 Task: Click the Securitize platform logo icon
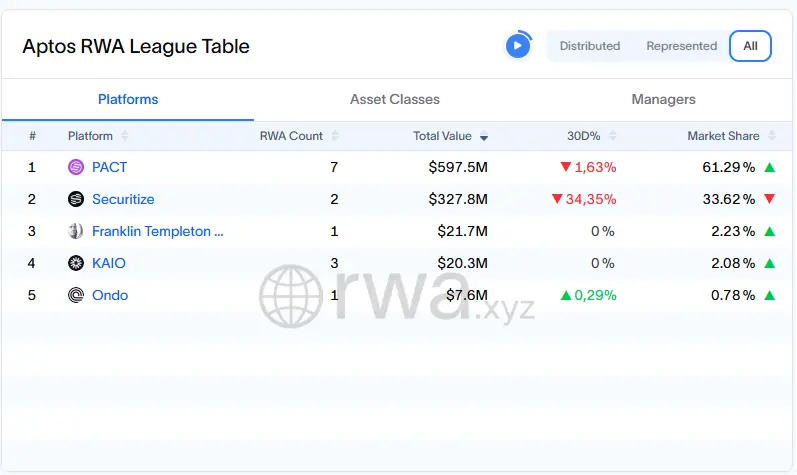click(76, 199)
